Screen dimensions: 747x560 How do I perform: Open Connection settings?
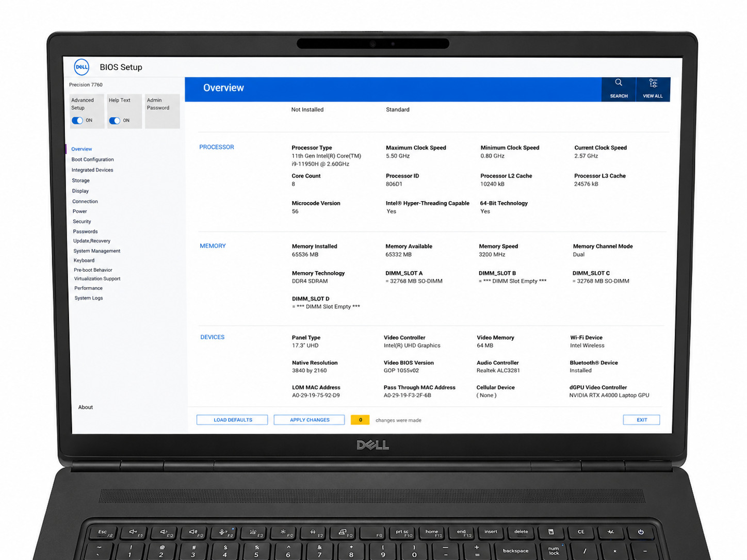click(85, 202)
